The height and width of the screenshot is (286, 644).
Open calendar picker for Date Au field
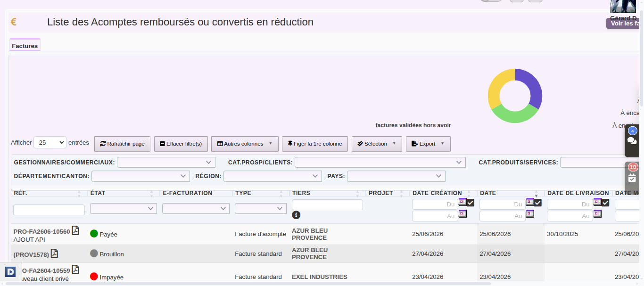(x=530, y=213)
